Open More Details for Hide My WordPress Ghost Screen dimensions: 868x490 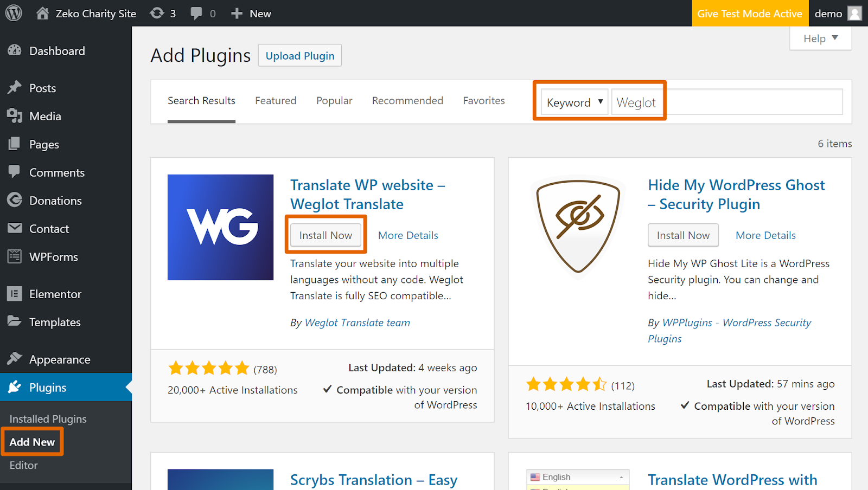pos(765,235)
